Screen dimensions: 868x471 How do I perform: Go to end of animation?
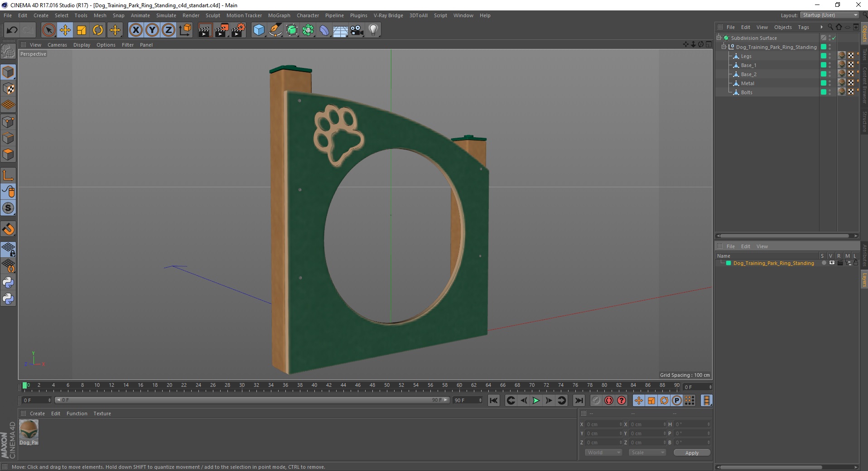pos(579,400)
